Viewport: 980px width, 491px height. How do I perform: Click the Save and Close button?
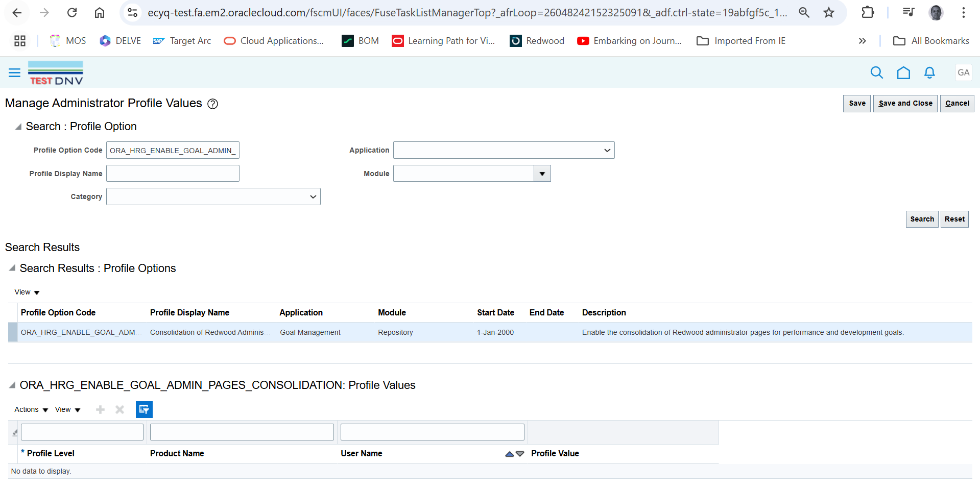(905, 103)
